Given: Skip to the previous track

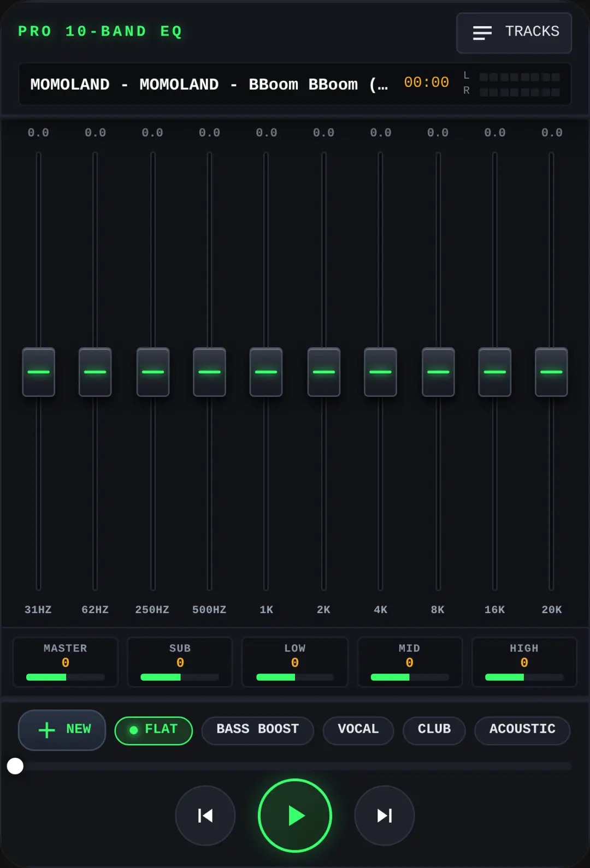Looking at the screenshot, I should [205, 816].
